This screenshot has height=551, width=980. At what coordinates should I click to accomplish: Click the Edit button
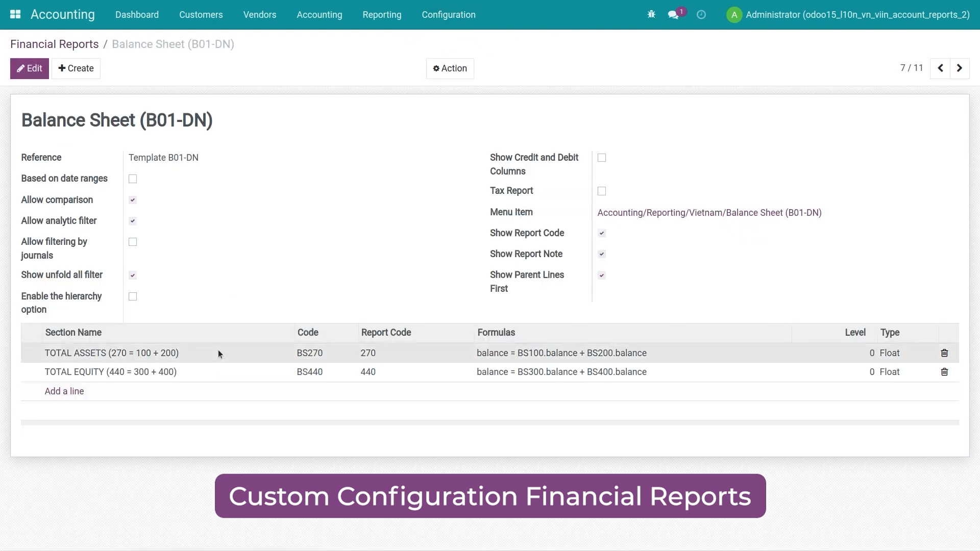[30, 68]
